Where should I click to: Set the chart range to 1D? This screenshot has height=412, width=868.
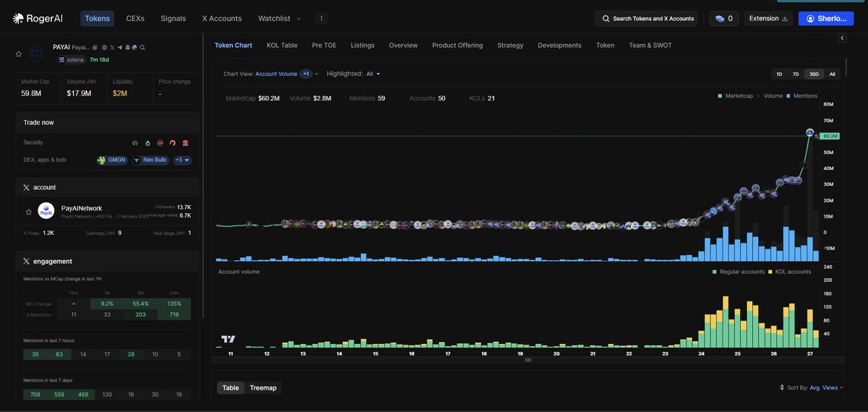pyautogui.click(x=779, y=74)
